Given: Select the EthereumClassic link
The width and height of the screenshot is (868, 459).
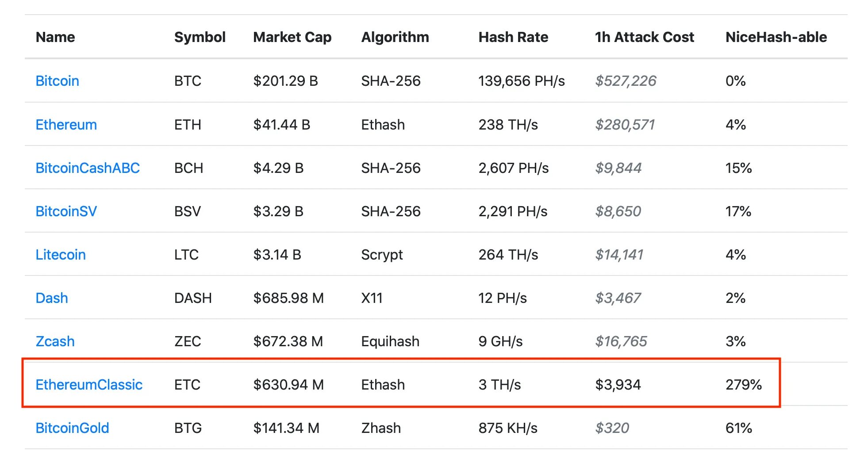Looking at the screenshot, I should pyautogui.click(x=89, y=385).
